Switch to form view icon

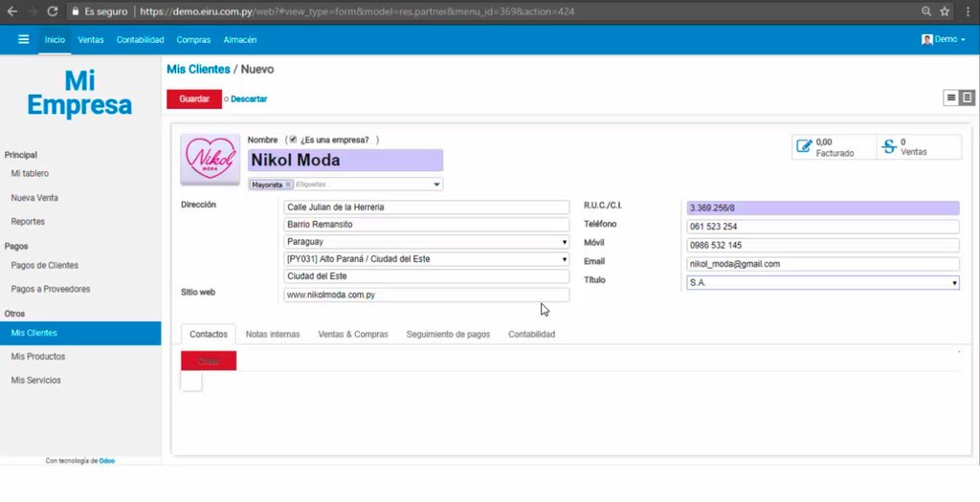click(967, 98)
